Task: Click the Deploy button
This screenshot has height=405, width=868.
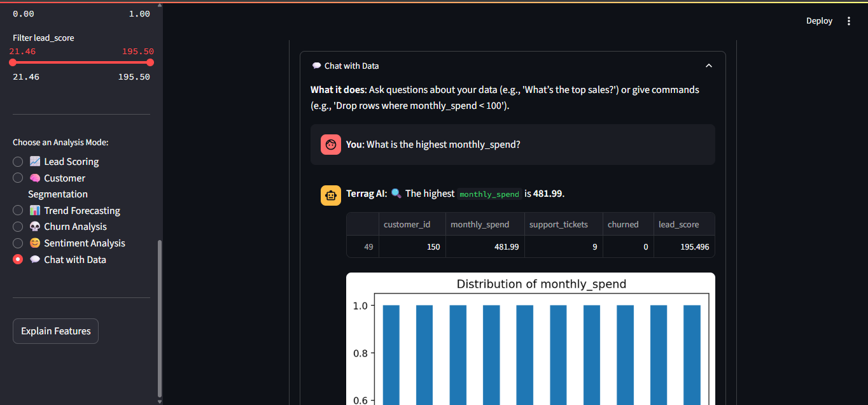Action: coord(819,21)
